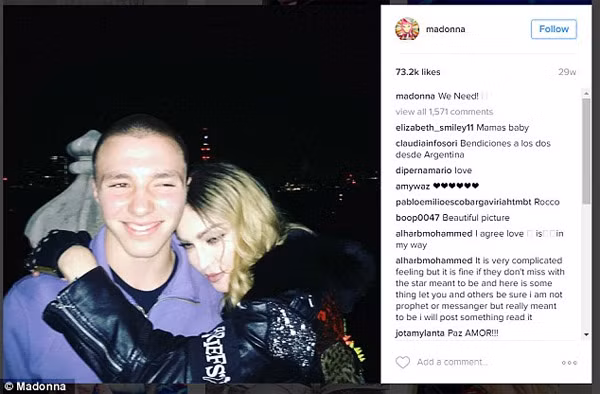600x394 pixels.
Task: Click scrollbar up arrow in comments
Action: (x=586, y=93)
